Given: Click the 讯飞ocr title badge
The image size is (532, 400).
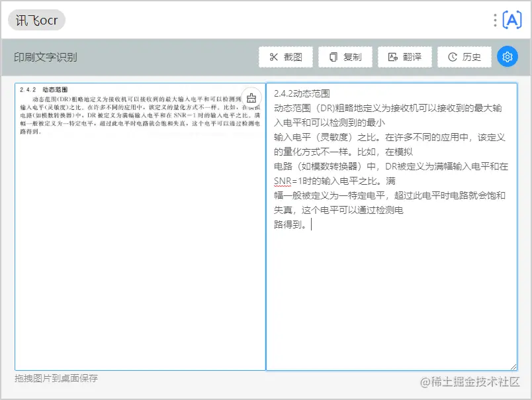Looking at the screenshot, I should [x=36, y=20].
